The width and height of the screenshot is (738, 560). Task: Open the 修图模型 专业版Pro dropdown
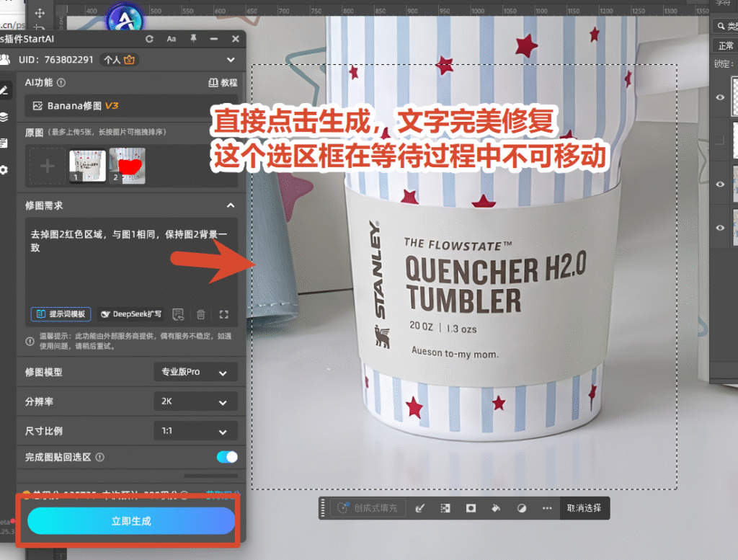pyautogui.click(x=195, y=372)
